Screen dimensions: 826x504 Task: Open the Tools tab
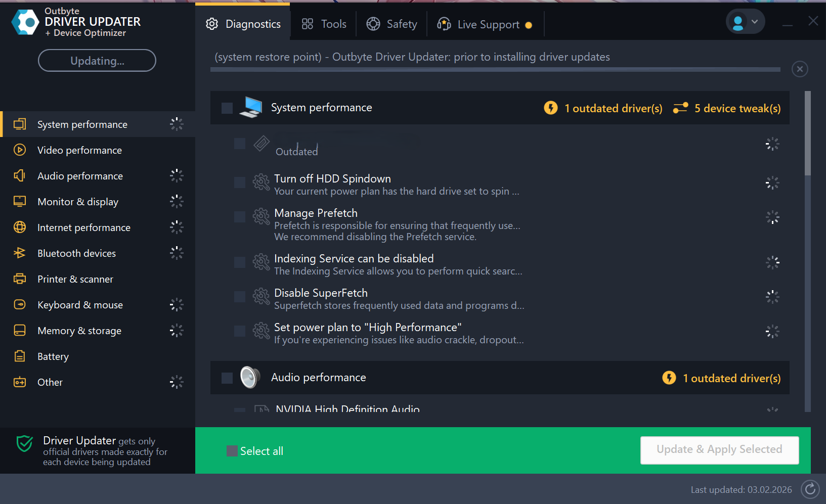coord(324,24)
